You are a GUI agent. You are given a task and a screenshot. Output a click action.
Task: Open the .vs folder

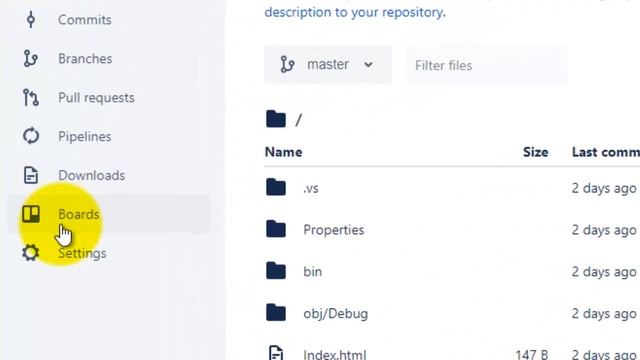click(x=311, y=188)
